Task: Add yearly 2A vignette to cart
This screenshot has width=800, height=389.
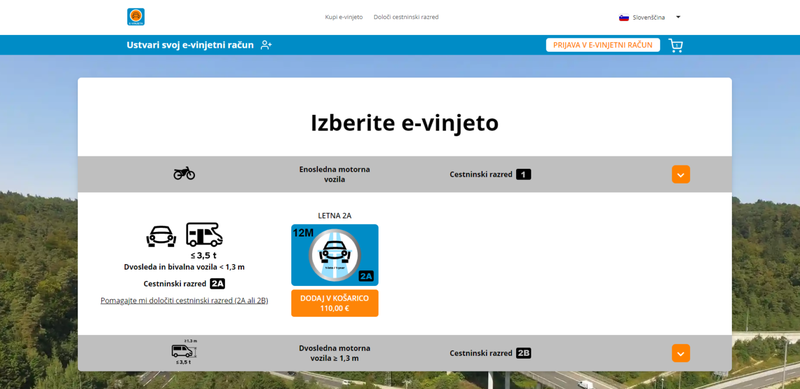Action: pyautogui.click(x=335, y=303)
